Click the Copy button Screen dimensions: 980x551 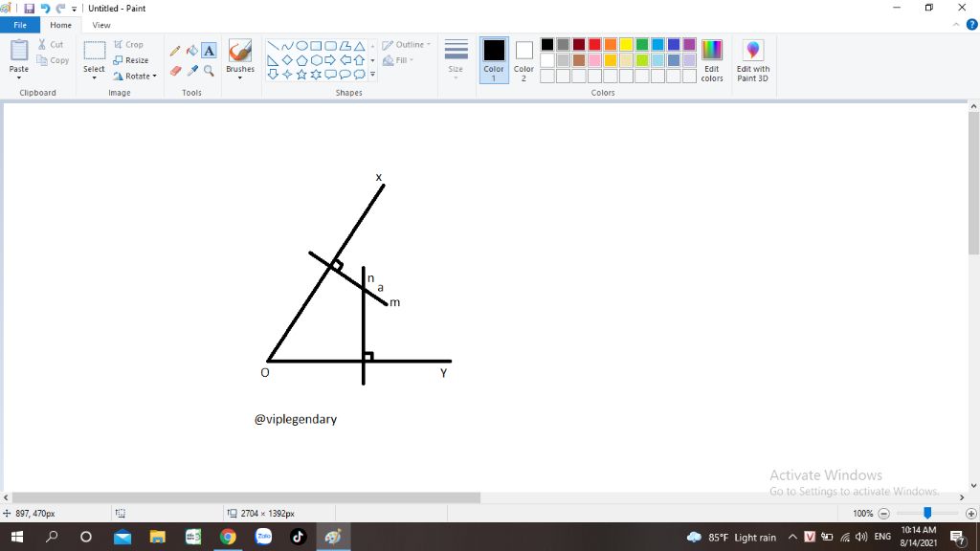[x=53, y=60]
